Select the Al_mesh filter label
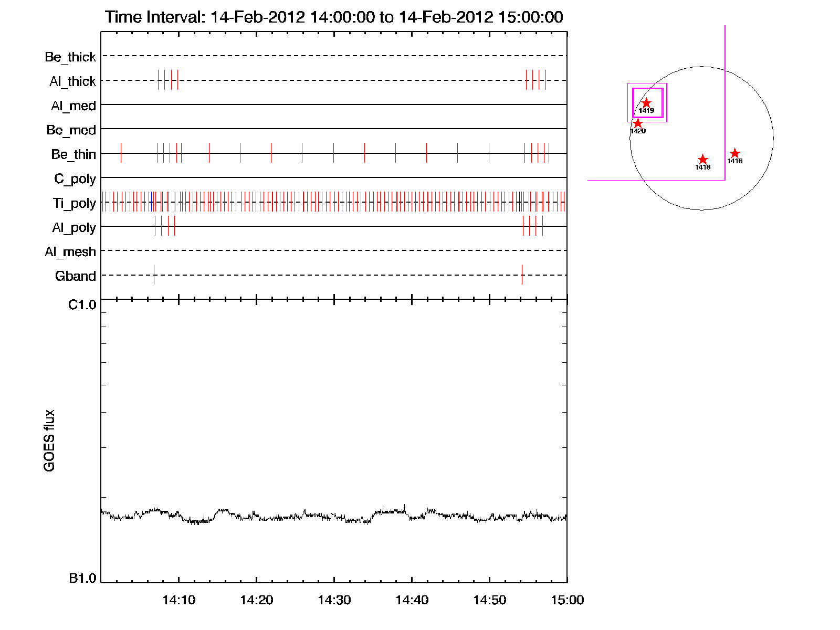 pos(70,252)
